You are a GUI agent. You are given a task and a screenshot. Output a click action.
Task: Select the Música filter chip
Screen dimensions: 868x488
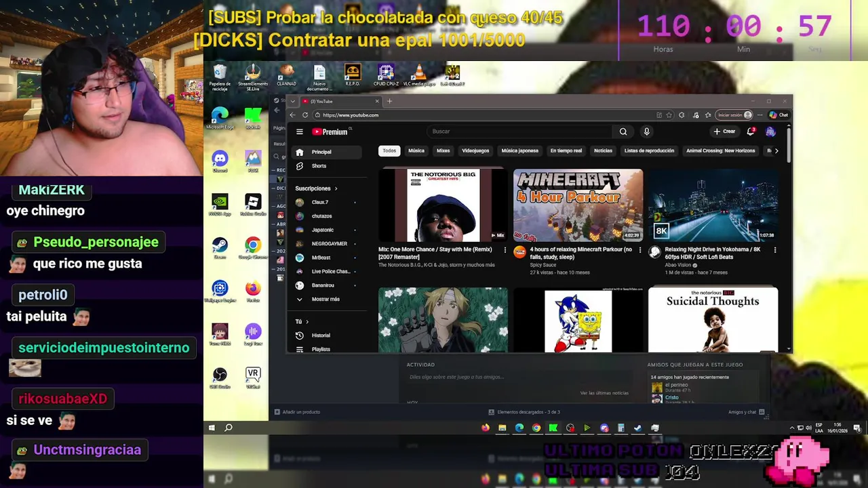point(416,150)
